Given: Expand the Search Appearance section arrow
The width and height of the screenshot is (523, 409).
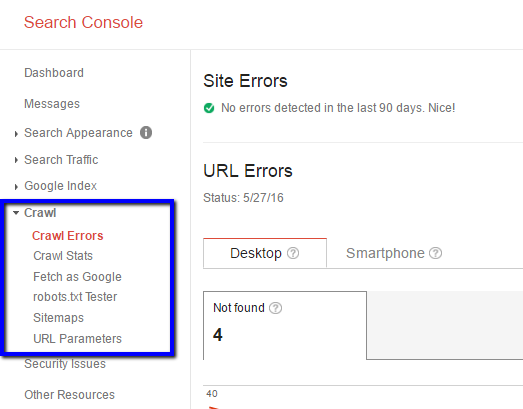Looking at the screenshot, I should click(x=16, y=134).
